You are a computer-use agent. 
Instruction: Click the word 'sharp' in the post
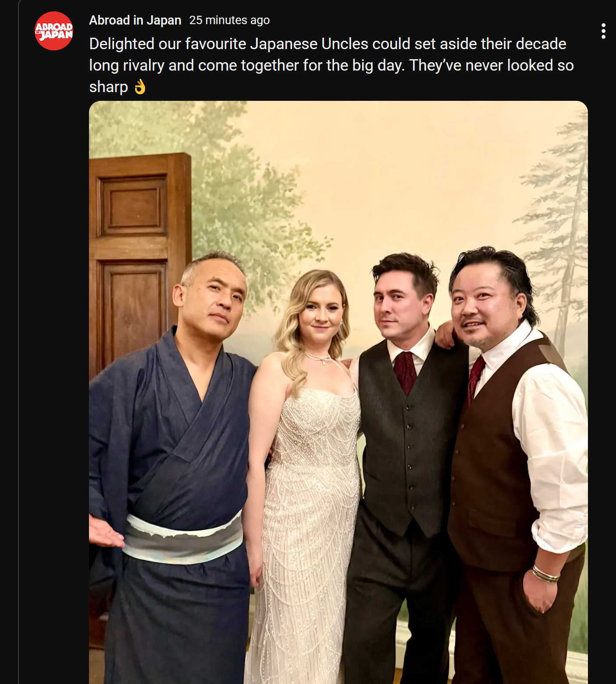click(108, 87)
